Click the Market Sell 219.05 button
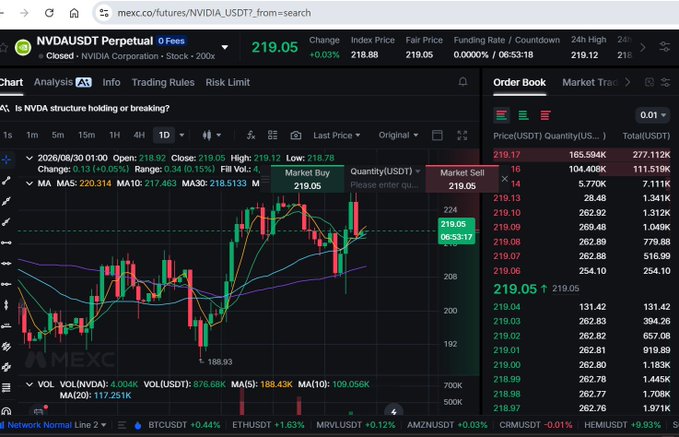Viewport: 679px width, 437px height. (462, 179)
